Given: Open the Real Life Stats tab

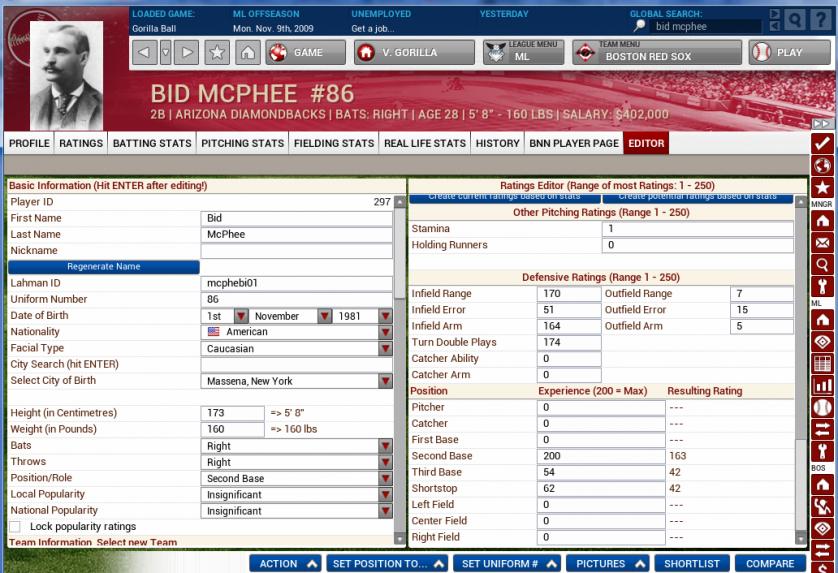Looking at the screenshot, I should pos(425,143).
